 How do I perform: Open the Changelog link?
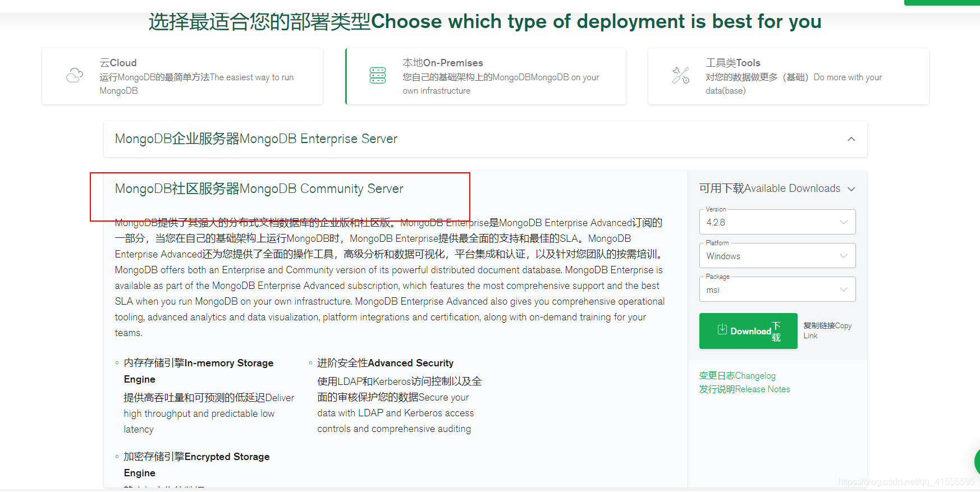coord(737,376)
